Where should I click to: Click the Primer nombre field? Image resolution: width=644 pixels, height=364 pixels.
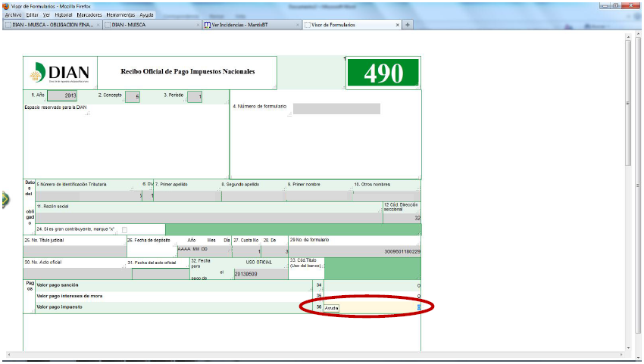(x=320, y=196)
